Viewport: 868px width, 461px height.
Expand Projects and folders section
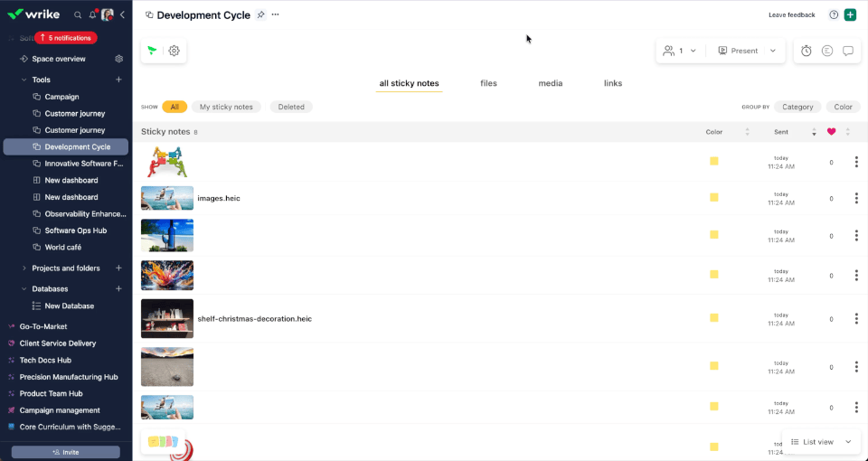tap(24, 268)
